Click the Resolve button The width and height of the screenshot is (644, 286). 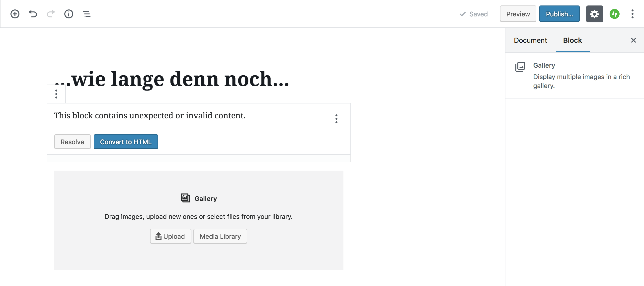pyautogui.click(x=72, y=142)
